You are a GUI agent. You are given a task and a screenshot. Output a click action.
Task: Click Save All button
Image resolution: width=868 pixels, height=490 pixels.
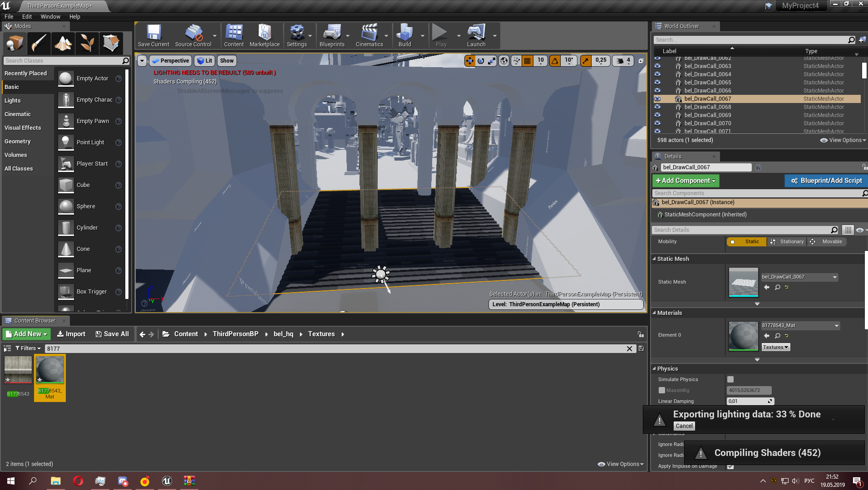tap(112, 334)
